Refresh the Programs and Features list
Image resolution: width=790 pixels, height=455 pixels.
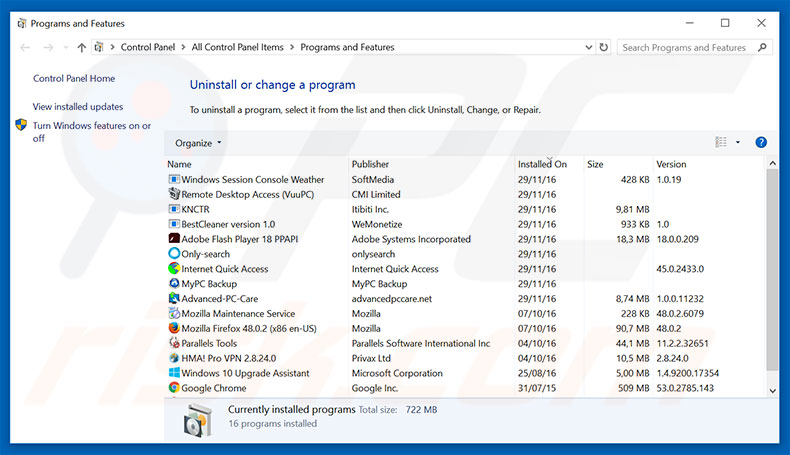[604, 47]
